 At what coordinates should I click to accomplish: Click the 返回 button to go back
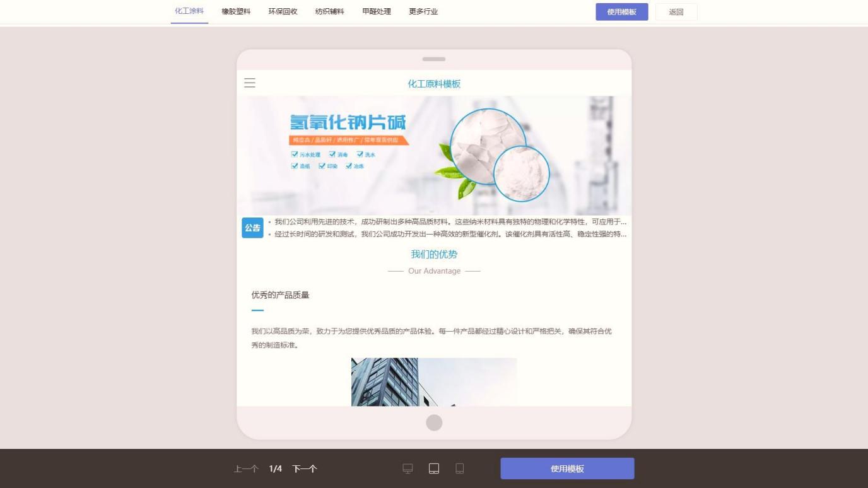pos(676,11)
